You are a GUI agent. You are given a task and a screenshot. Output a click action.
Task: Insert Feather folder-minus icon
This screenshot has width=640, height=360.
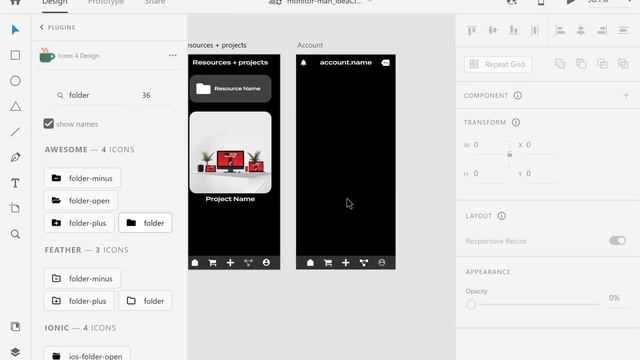(x=82, y=278)
